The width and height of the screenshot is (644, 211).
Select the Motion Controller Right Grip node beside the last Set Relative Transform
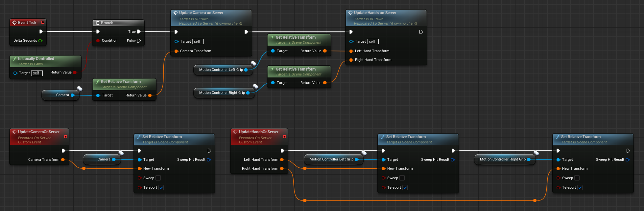505,159
